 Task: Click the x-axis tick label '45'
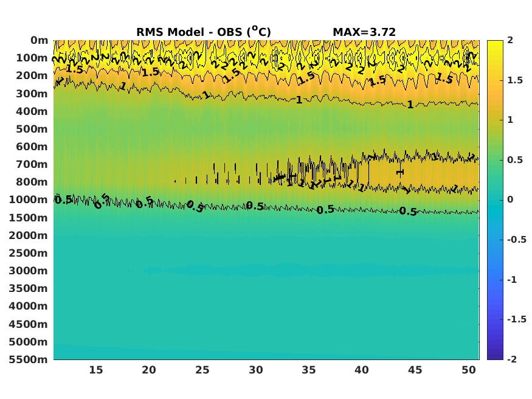tap(415, 370)
